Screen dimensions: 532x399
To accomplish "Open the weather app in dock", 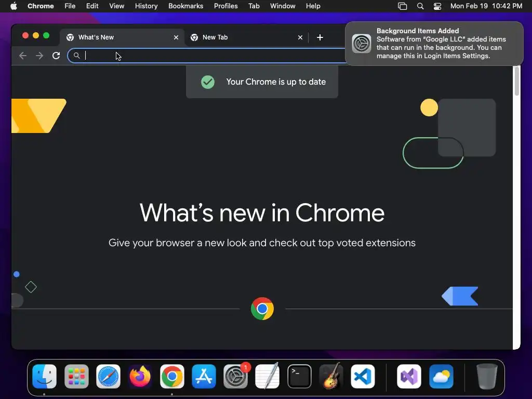I will 441,376.
